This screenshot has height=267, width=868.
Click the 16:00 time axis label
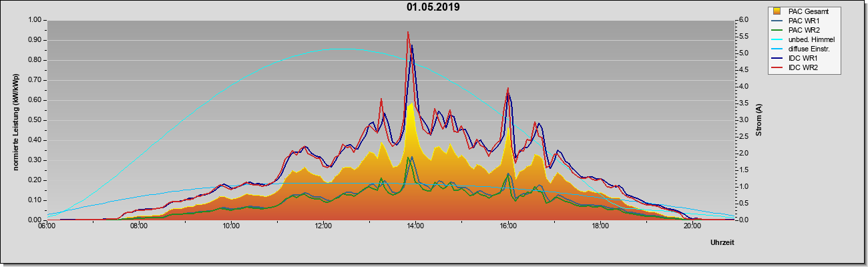507,226
